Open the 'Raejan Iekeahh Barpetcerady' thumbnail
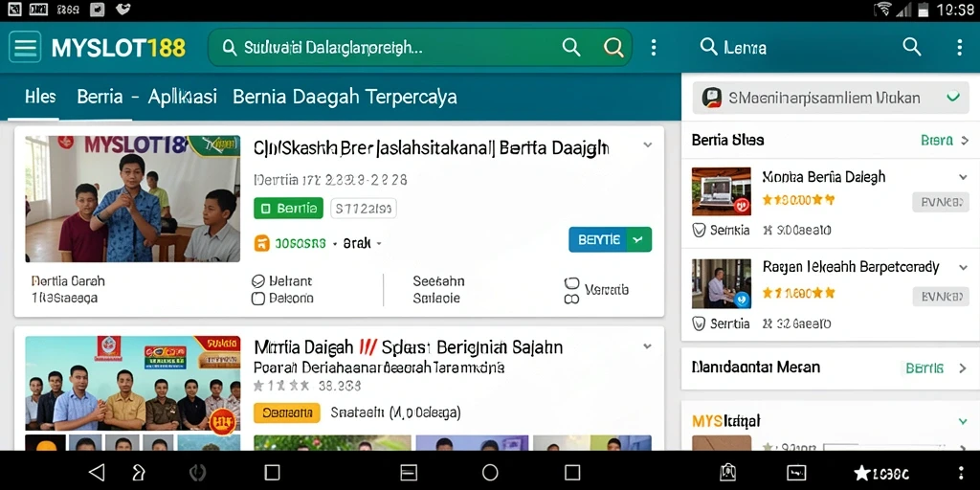 [x=722, y=283]
